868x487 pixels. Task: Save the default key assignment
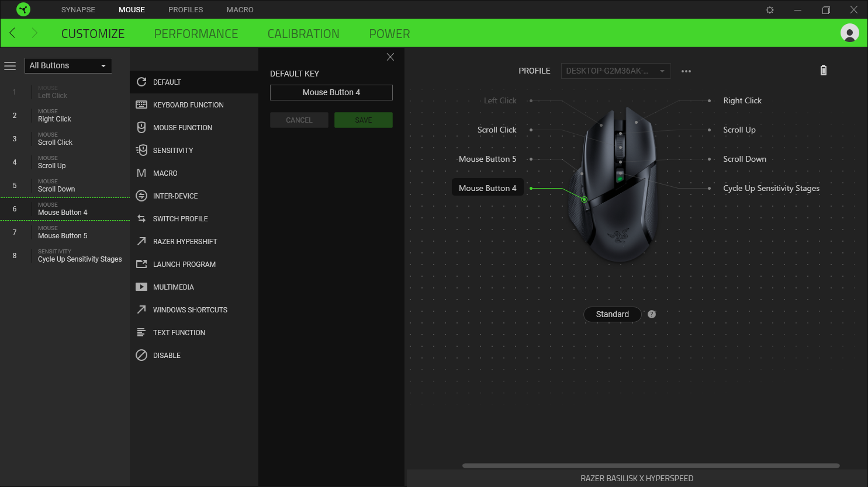pos(363,120)
